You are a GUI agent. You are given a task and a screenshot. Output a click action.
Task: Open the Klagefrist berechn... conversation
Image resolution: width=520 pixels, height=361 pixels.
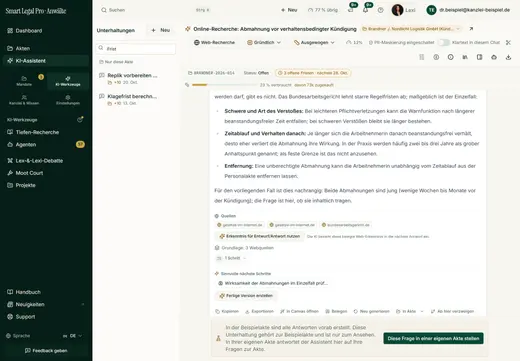(136, 100)
